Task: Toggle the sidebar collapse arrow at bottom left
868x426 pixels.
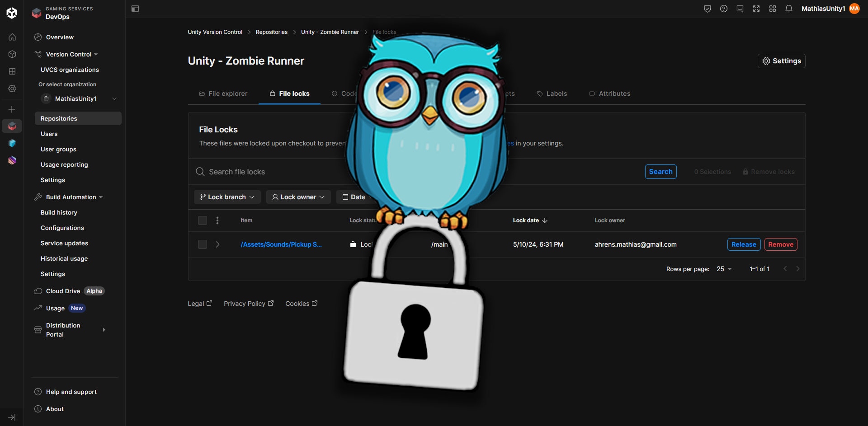Action: coord(12,417)
